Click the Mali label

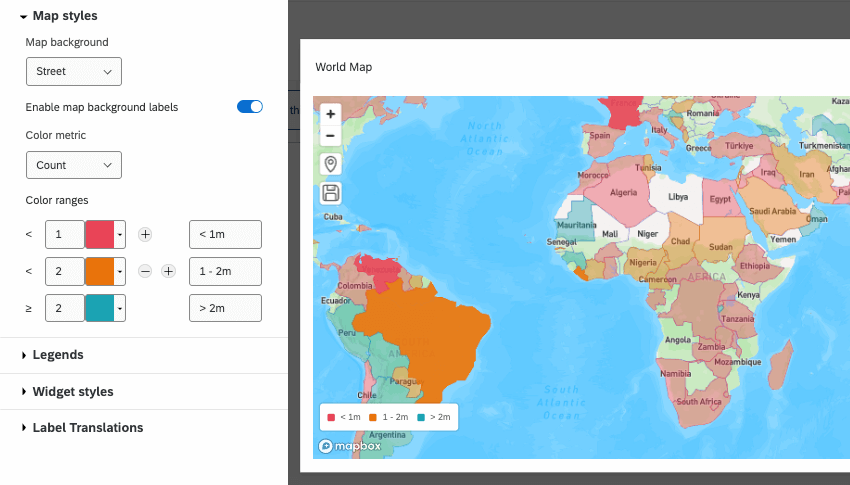pos(610,234)
